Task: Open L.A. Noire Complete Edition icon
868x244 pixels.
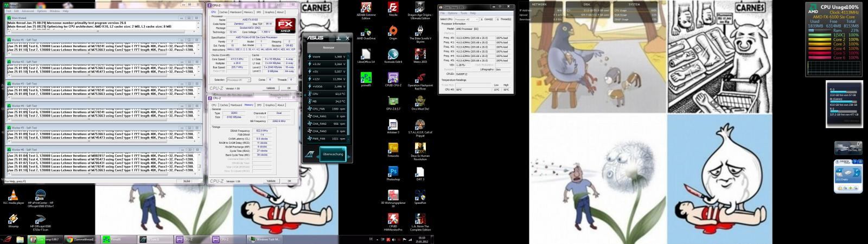Action: tap(420, 222)
